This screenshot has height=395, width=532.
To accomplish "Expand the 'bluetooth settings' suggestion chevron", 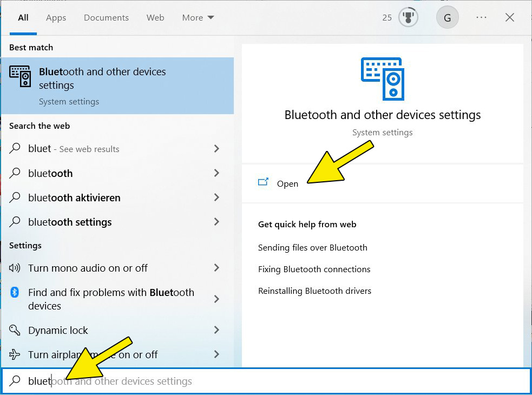I will tap(216, 222).
